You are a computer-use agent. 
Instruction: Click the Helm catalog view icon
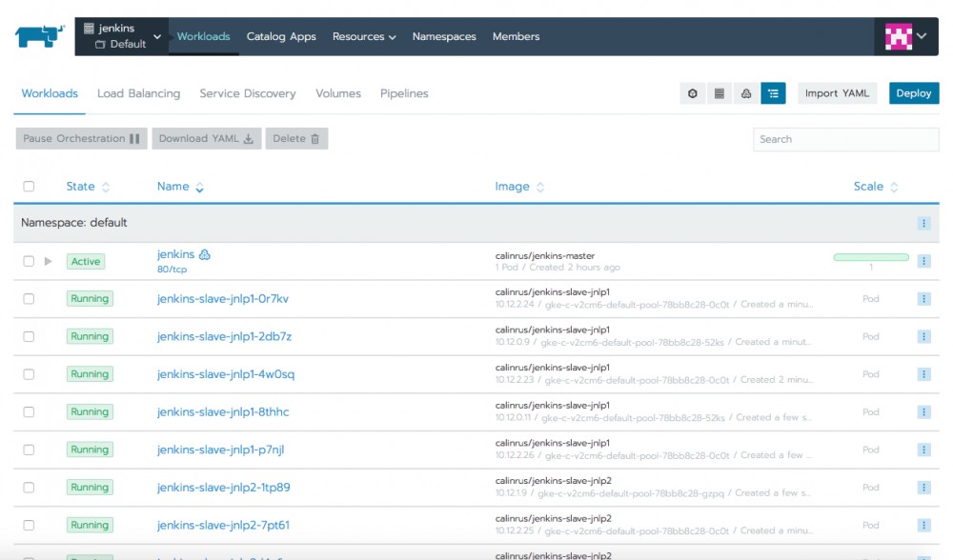(746, 92)
